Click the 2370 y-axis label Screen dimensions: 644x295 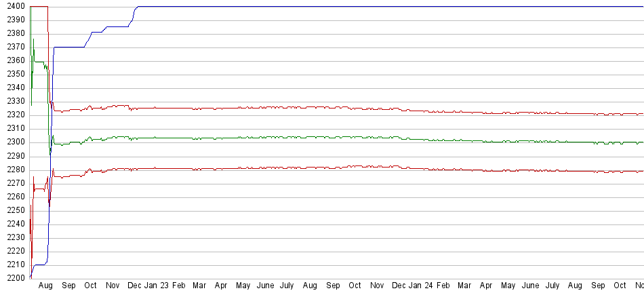point(13,47)
